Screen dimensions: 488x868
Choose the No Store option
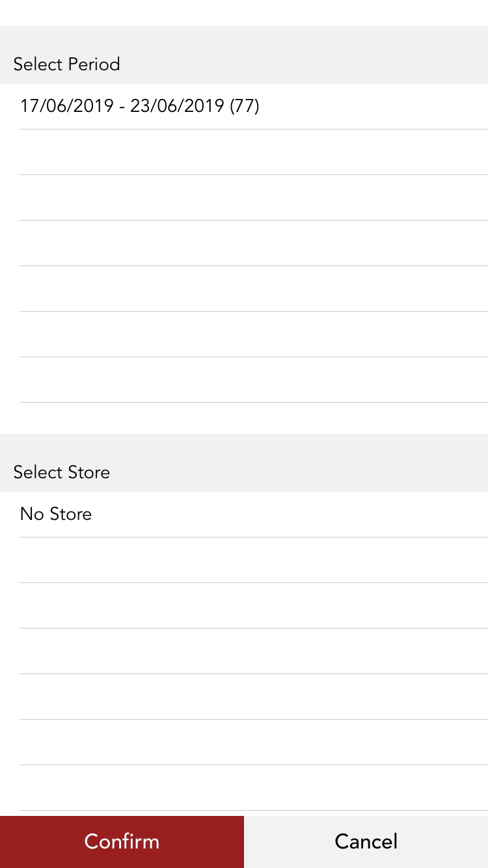(x=56, y=514)
